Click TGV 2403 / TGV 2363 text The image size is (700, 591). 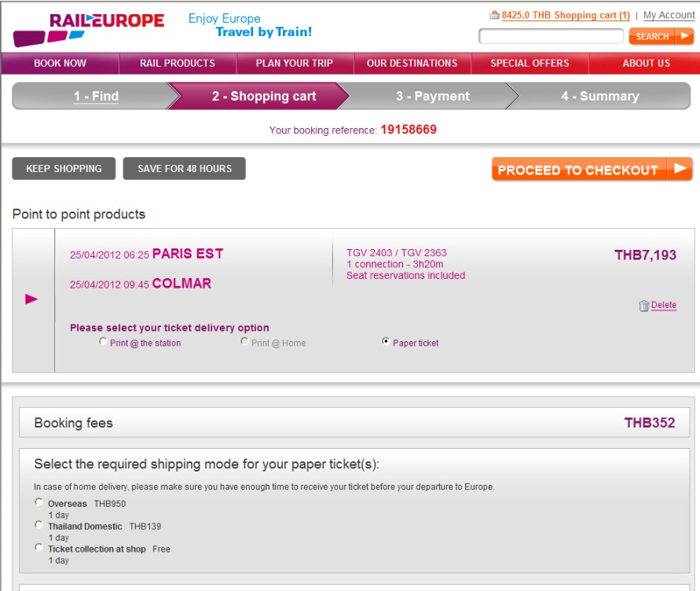point(397,253)
